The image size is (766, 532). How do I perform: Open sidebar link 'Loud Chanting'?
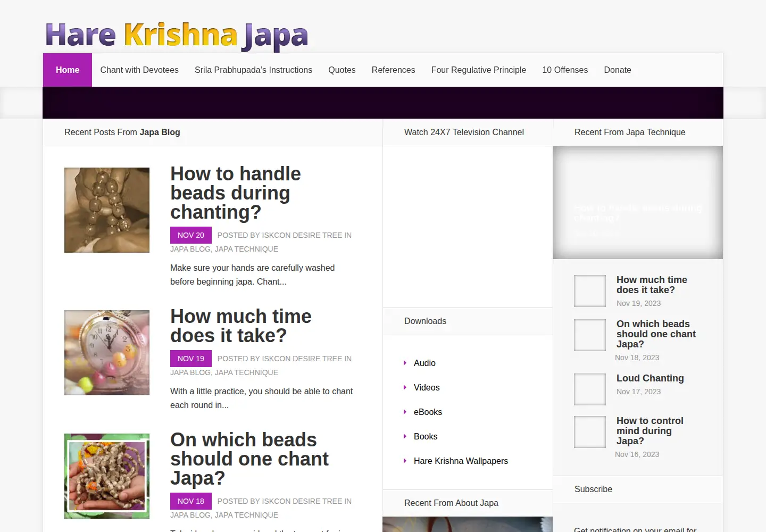click(x=650, y=378)
